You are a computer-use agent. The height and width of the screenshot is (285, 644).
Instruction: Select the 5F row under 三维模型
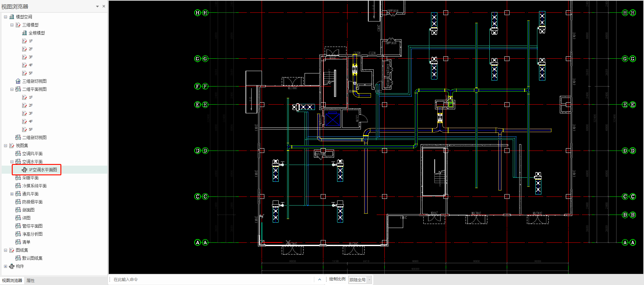pos(54,73)
